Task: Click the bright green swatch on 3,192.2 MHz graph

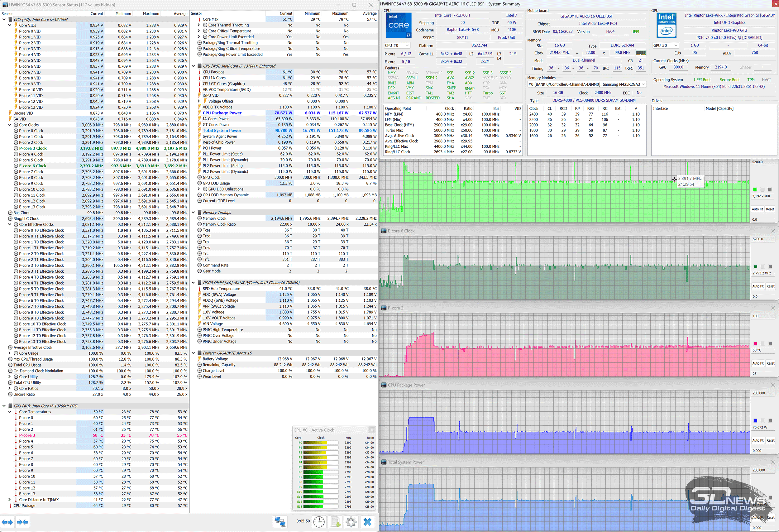Action: coord(754,189)
